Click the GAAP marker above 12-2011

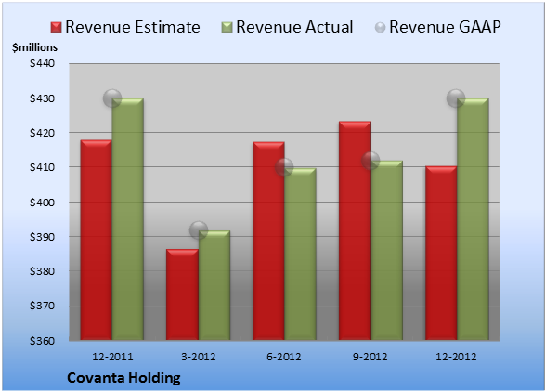[x=112, y=98]
